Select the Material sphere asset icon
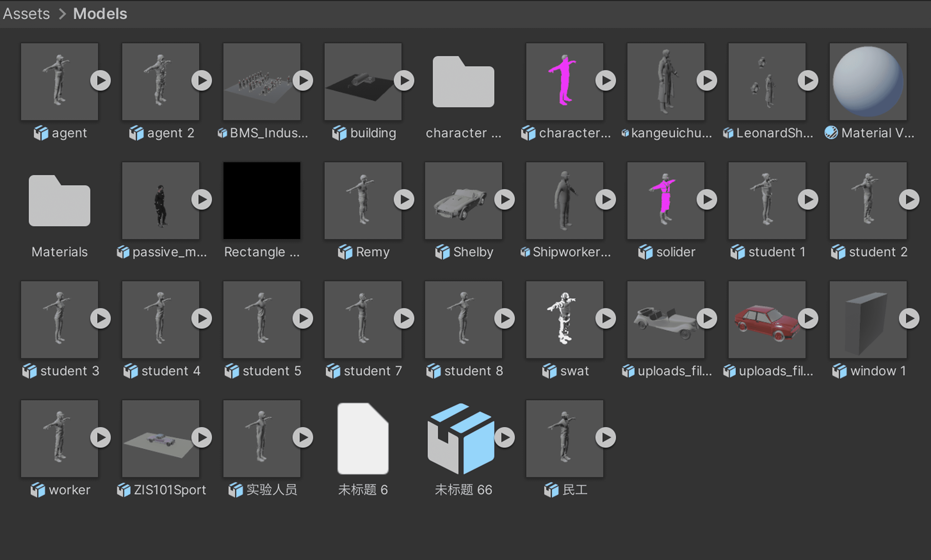This screenshot has width=931, height=560. pos(868,82)
